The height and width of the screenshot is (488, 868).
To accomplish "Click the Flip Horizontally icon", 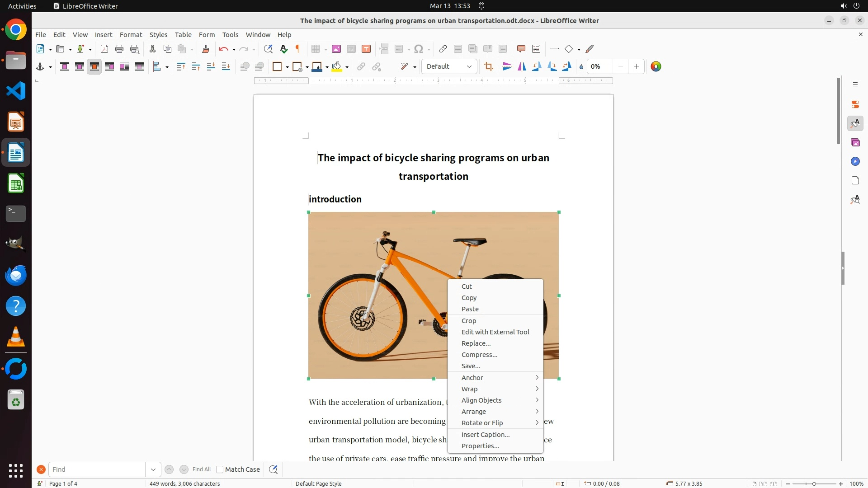I will (522, 67).
